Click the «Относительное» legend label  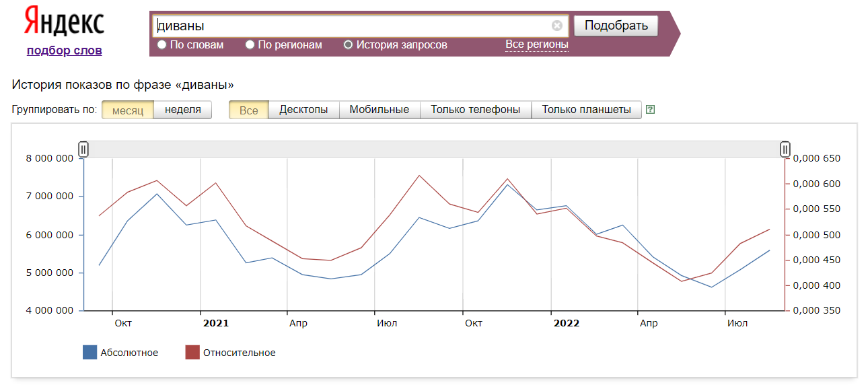click(240, 353)
